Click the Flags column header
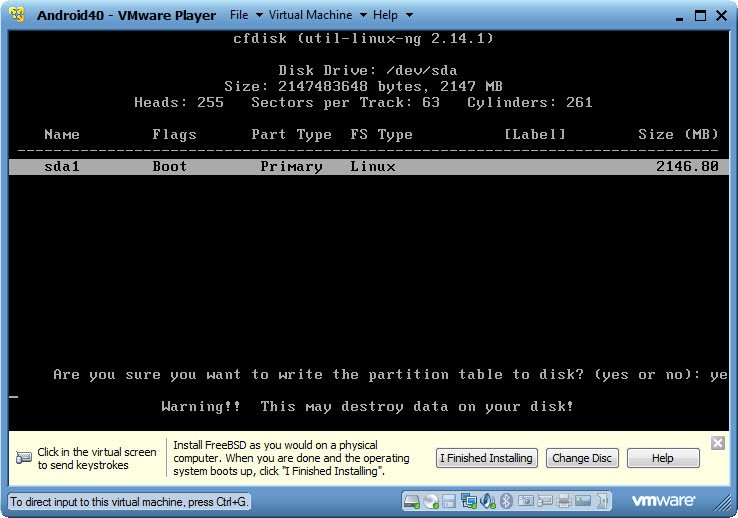This screenshot has height=518, width=738. [174, 135]
